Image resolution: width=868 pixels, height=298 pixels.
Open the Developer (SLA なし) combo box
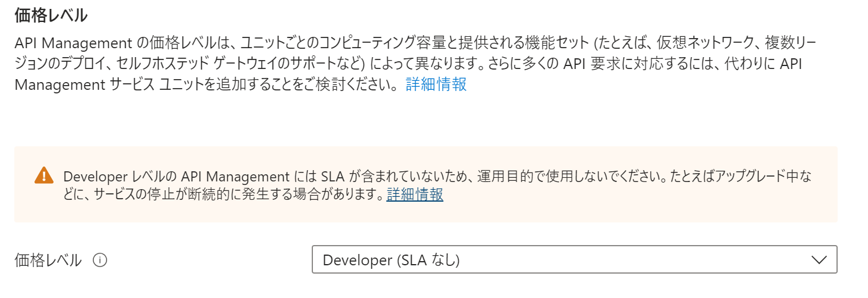[574, 260]
